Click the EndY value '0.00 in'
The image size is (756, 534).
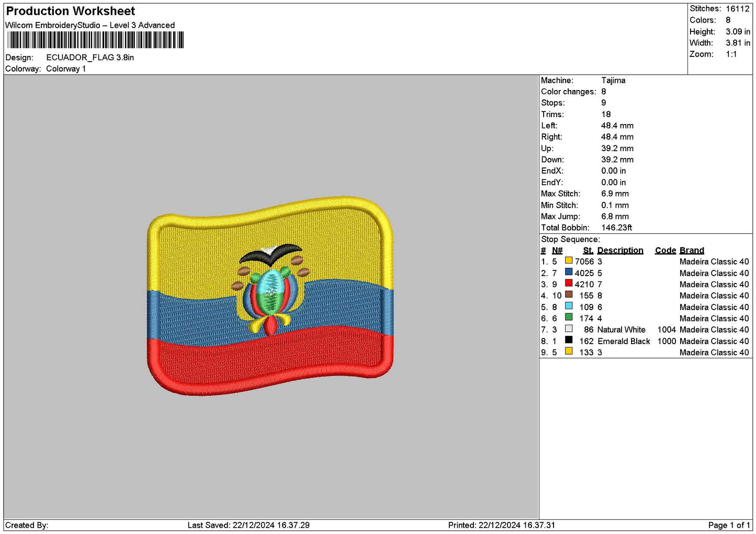point(614,183)
